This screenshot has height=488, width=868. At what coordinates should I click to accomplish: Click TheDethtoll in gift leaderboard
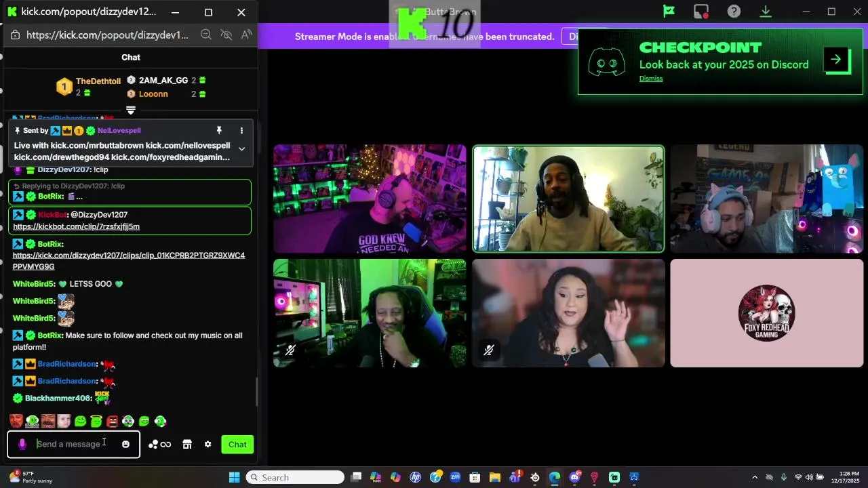[x=98, y=81]
